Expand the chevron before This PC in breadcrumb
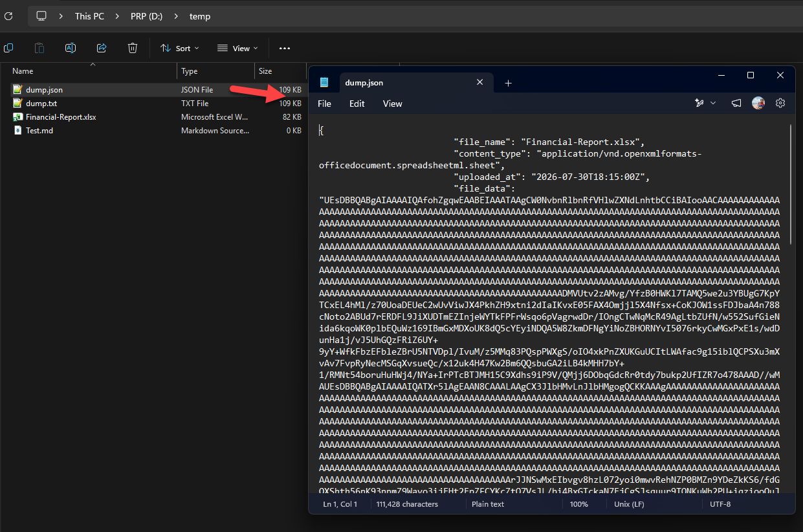 point(60,16)
